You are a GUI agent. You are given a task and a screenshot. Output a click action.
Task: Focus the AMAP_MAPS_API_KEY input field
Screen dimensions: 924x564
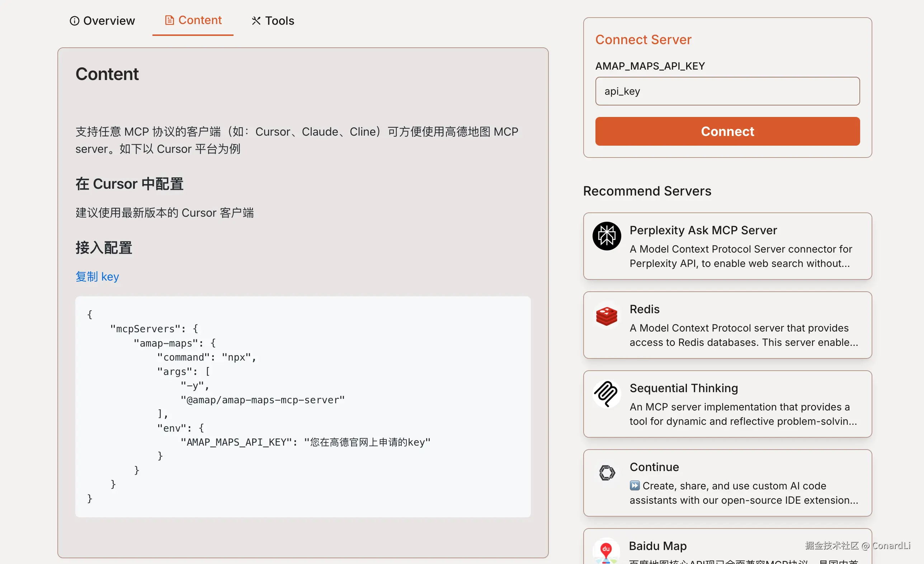[727, 91]
